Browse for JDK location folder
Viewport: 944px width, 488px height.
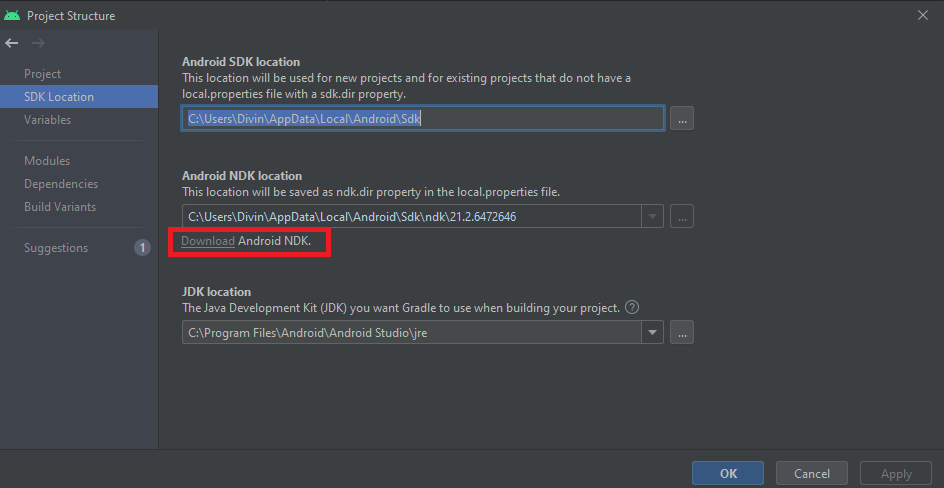coord(682,332)
